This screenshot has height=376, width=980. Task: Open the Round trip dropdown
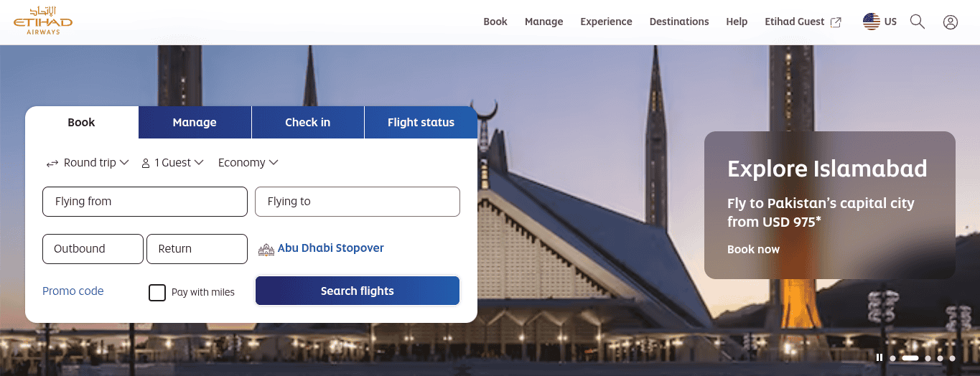point(88,163)
